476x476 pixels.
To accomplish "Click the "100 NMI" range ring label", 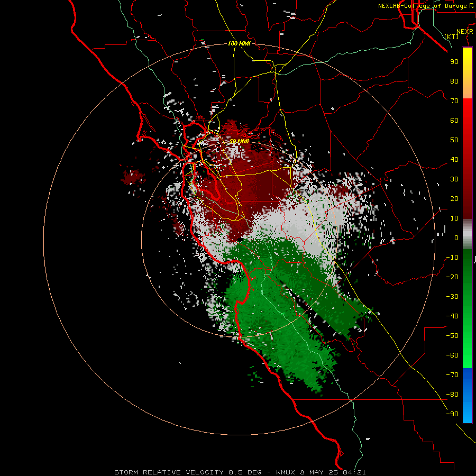I will tap(239, 43).
